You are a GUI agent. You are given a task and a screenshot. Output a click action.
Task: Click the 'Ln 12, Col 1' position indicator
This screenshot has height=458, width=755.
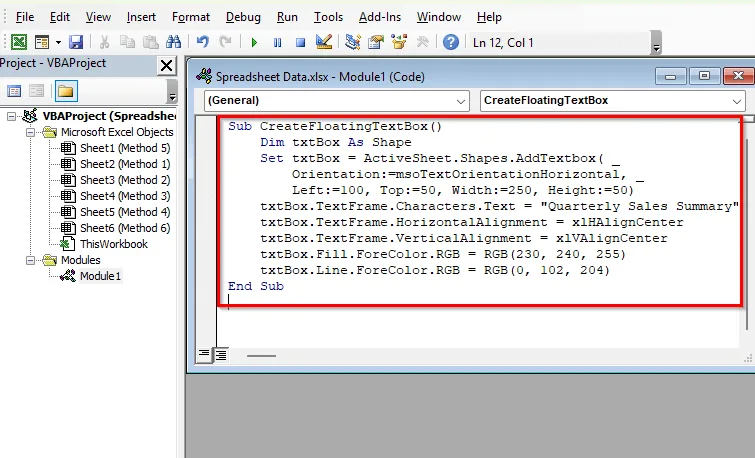[x=503, y=43]
